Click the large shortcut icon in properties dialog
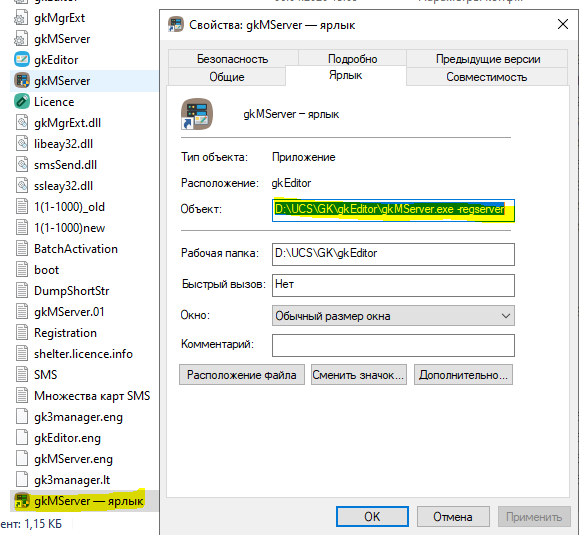 [197, 114]
